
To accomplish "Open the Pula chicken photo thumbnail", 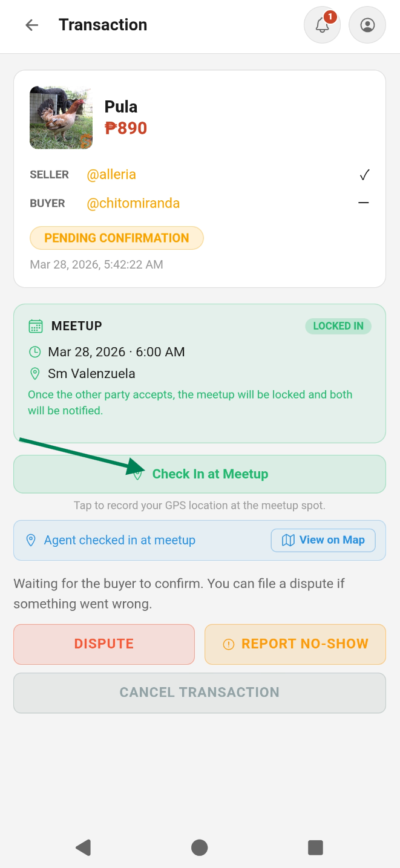I will pos(61,117).
